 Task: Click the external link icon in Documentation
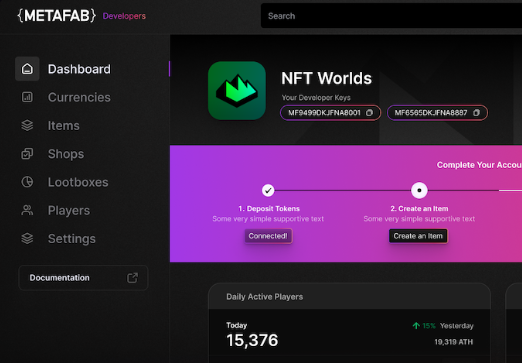pyautogui.click(x=132, y=278)
